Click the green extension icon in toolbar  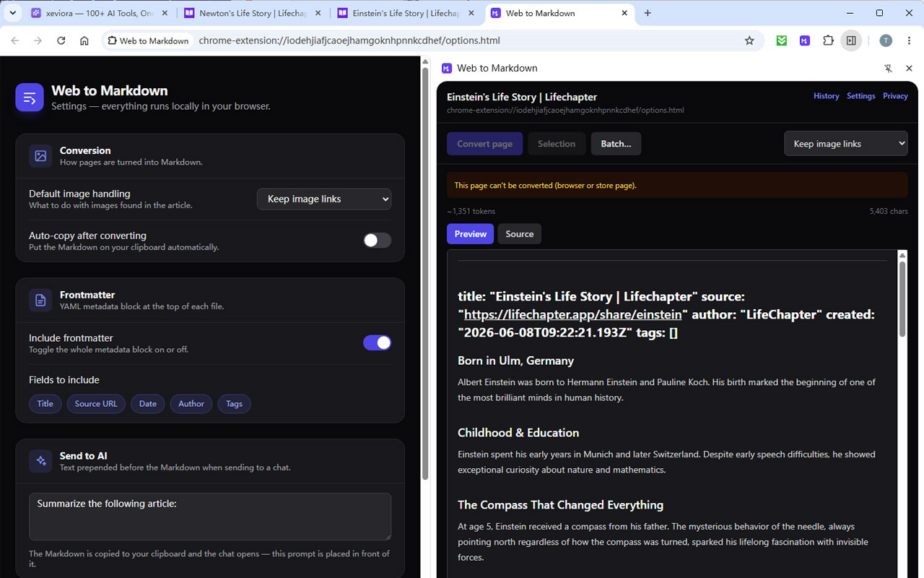(x=782, y=40)
